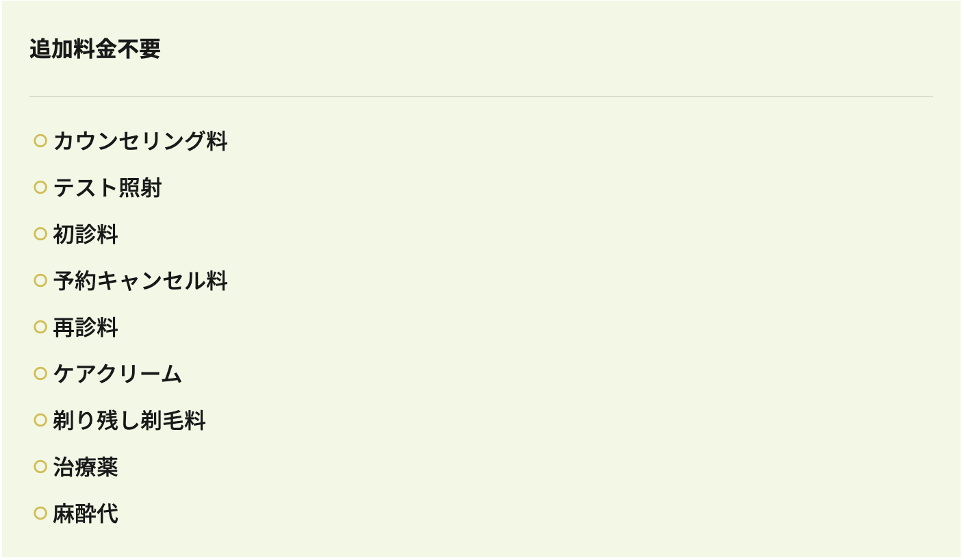Viewport: 964px width, 560px height.
Task: Select the 剃り残し剃毛料 list text
Action: (129, 420)
